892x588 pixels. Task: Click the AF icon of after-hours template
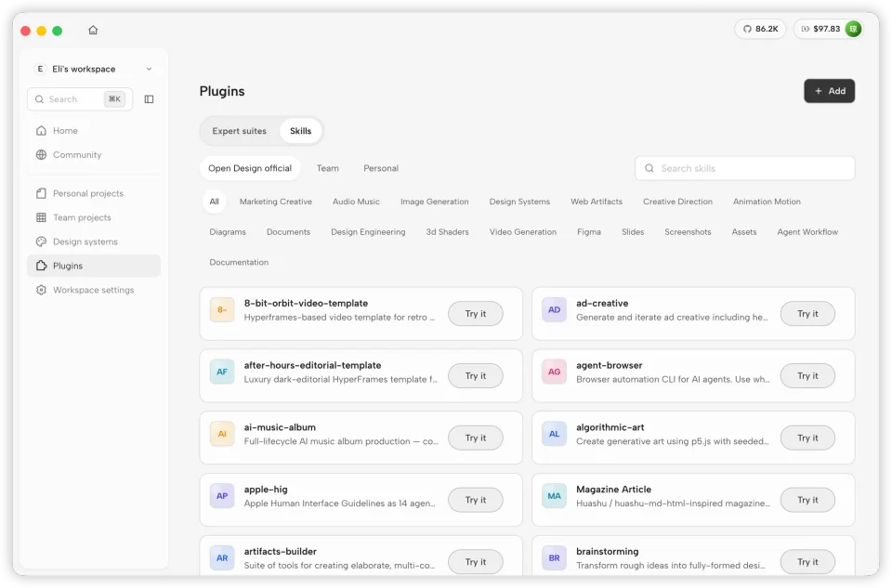(x=222, y=372)
